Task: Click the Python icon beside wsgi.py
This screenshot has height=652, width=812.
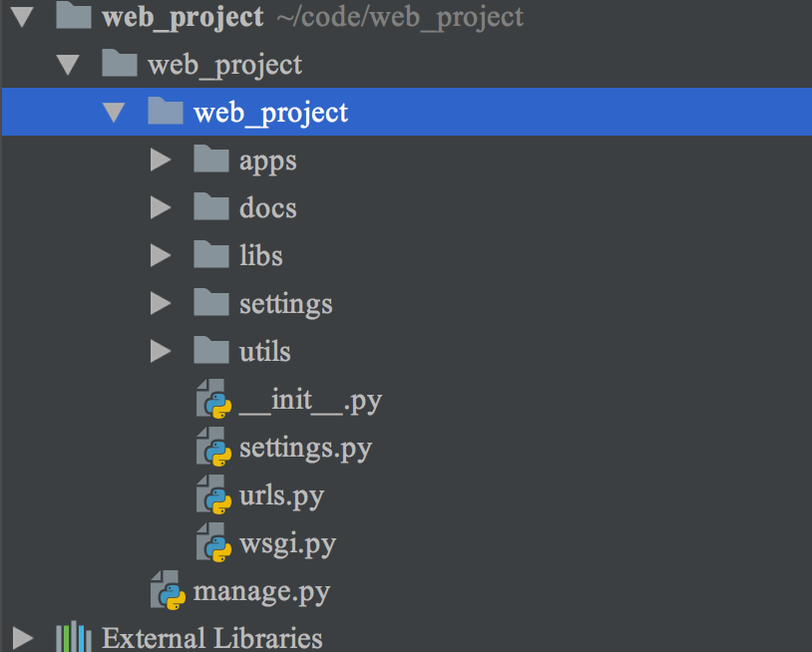Action: coord(212,543)
